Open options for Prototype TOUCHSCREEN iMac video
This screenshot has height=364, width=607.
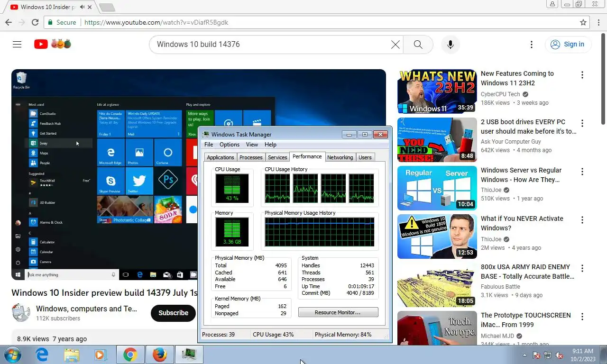point(582,317)
